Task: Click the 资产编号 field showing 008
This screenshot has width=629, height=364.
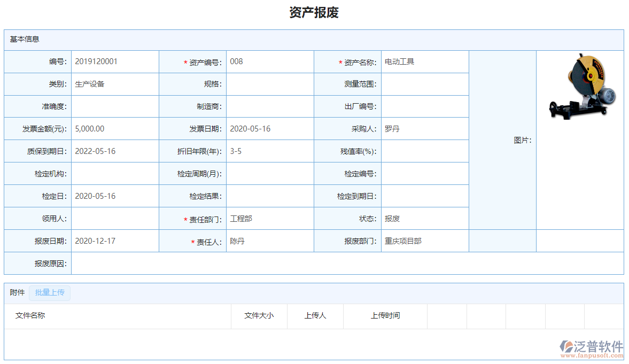Action: [269, 62]
